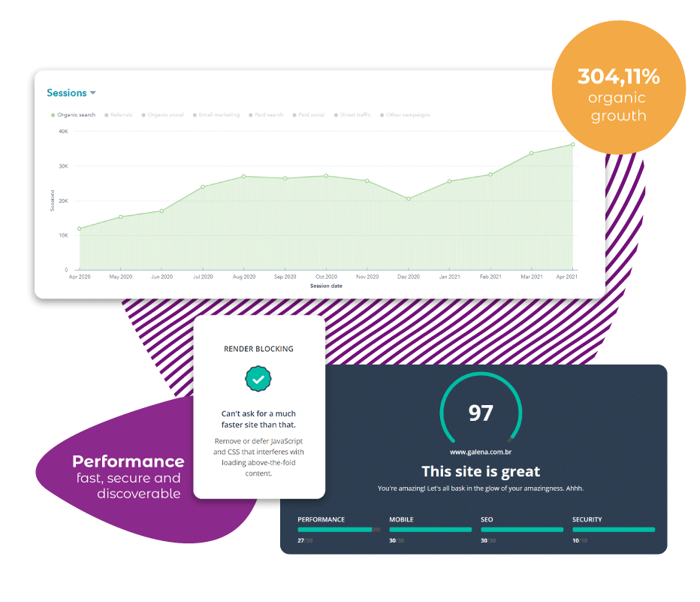Open the www.galena.com.br link

coord(481,452)
